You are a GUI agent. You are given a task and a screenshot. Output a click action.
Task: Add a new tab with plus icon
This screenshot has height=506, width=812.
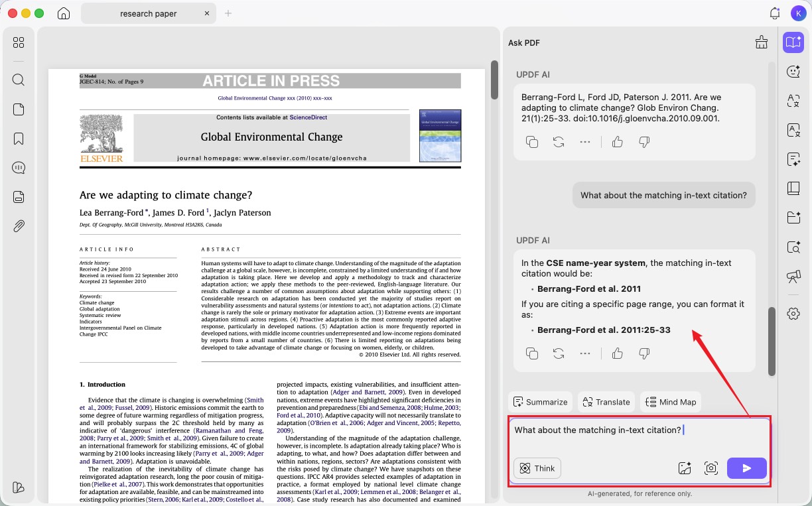(x=228, y=13)
